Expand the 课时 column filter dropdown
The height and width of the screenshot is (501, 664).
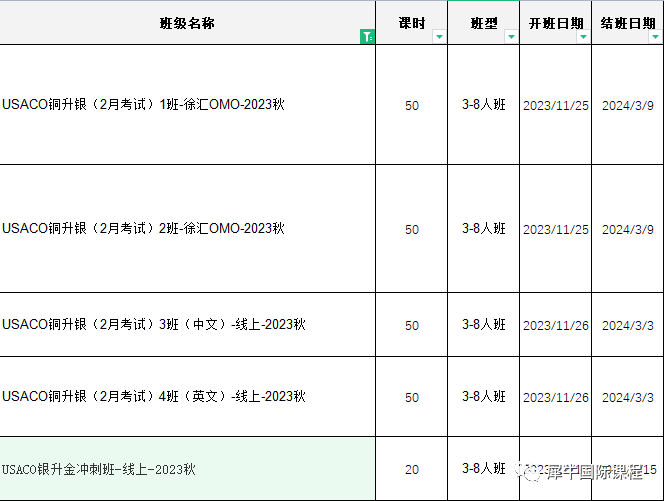[439, 37]
